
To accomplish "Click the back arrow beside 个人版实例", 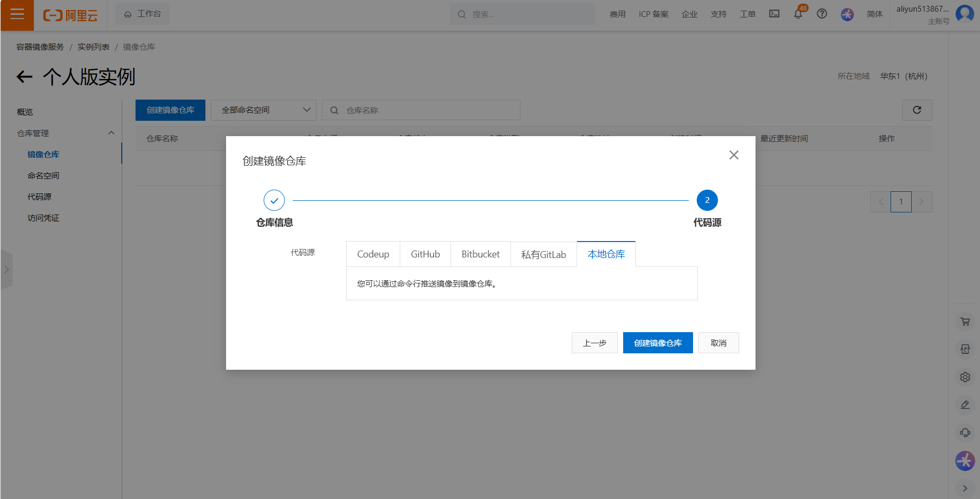I will pyautogui.click(x=24, y=77).
